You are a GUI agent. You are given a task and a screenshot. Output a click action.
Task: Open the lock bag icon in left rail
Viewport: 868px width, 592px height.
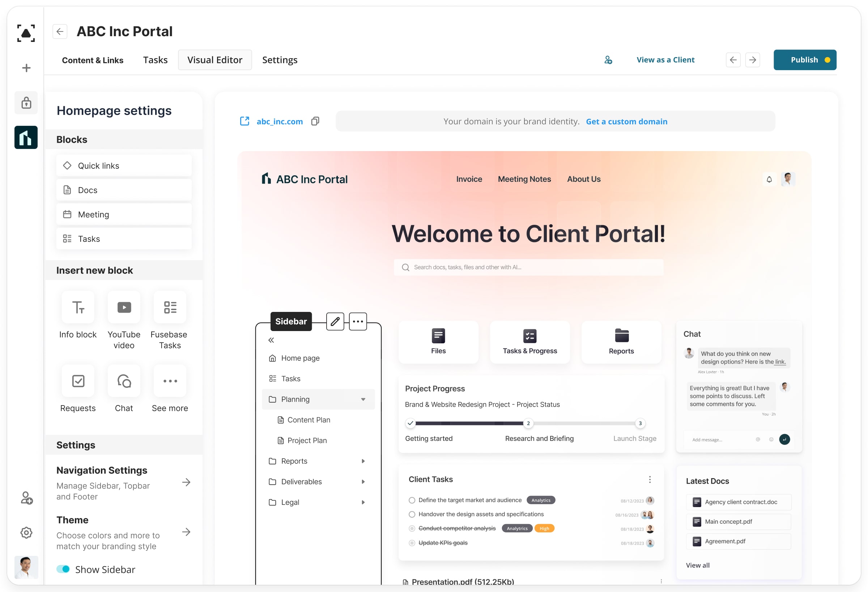[26, 103]
